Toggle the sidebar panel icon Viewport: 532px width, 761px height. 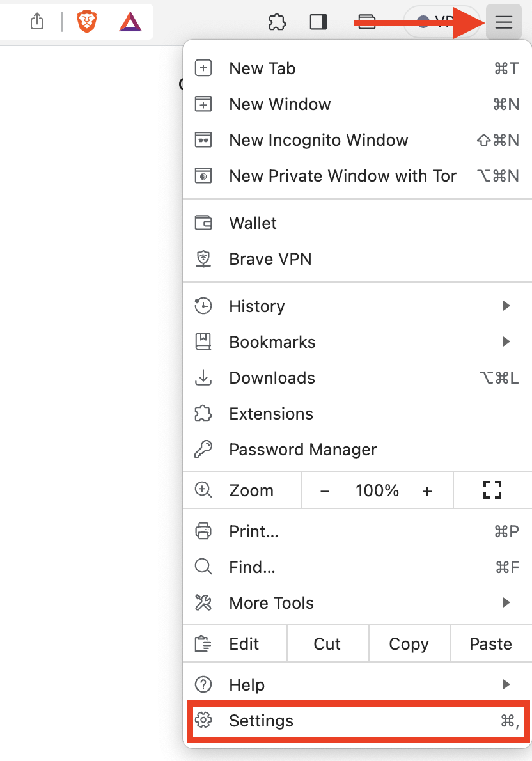tap(318, 21)
